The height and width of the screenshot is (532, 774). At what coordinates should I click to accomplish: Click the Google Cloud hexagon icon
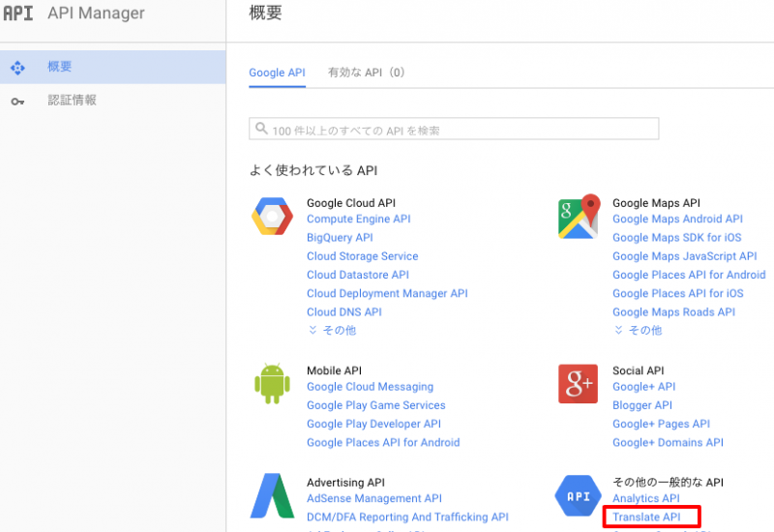(x=272, y=216)
